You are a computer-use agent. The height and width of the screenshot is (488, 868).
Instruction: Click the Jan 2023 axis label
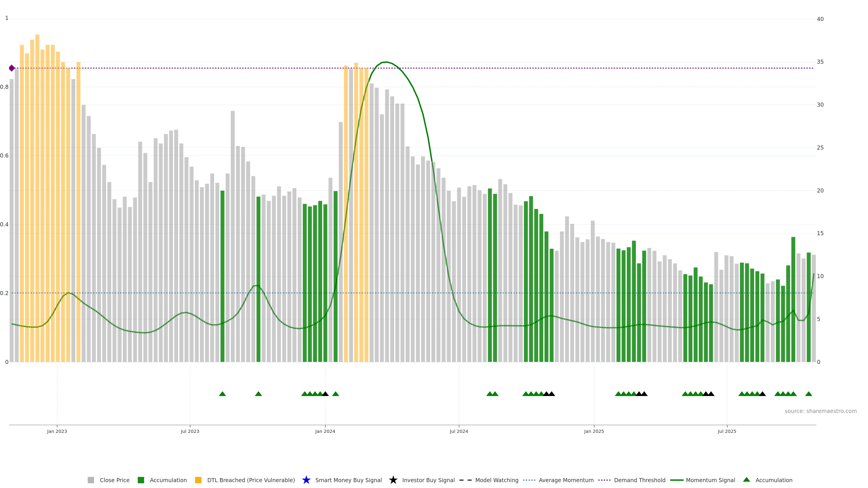57,431
